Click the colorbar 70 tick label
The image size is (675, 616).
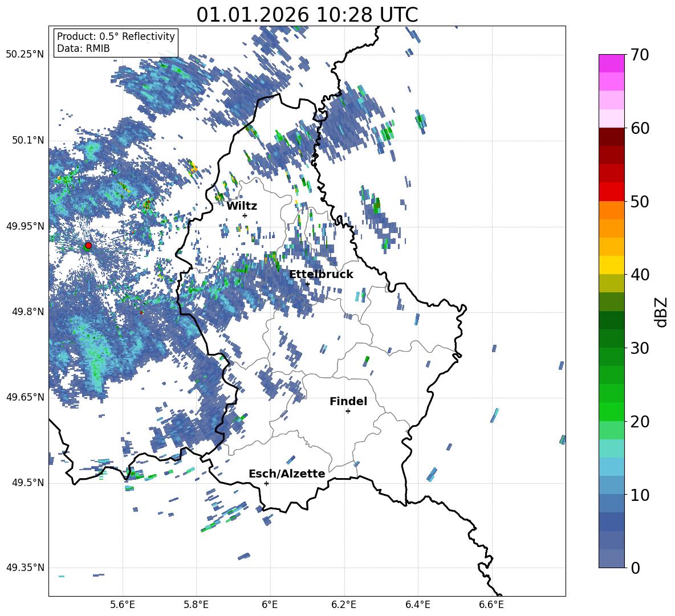(639, 55)
